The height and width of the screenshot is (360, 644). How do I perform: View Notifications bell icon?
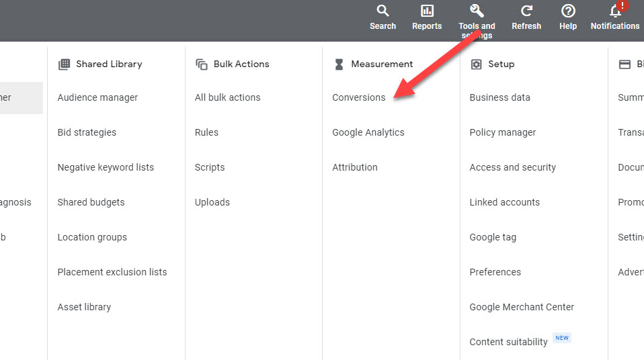coord(614,11)
